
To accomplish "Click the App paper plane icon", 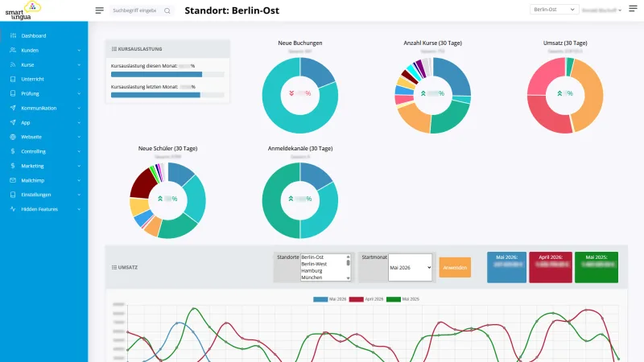I will [13, 122].
